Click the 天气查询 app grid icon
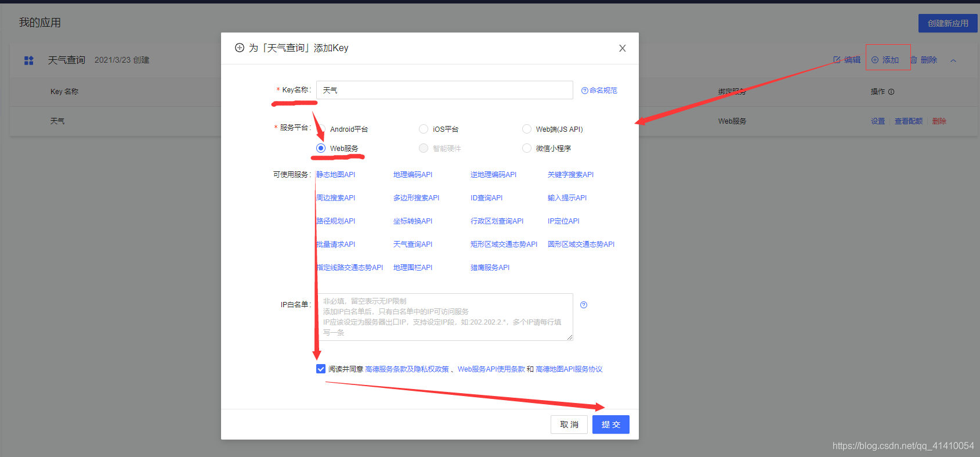The image size is (980, 457). pos(29,60)
